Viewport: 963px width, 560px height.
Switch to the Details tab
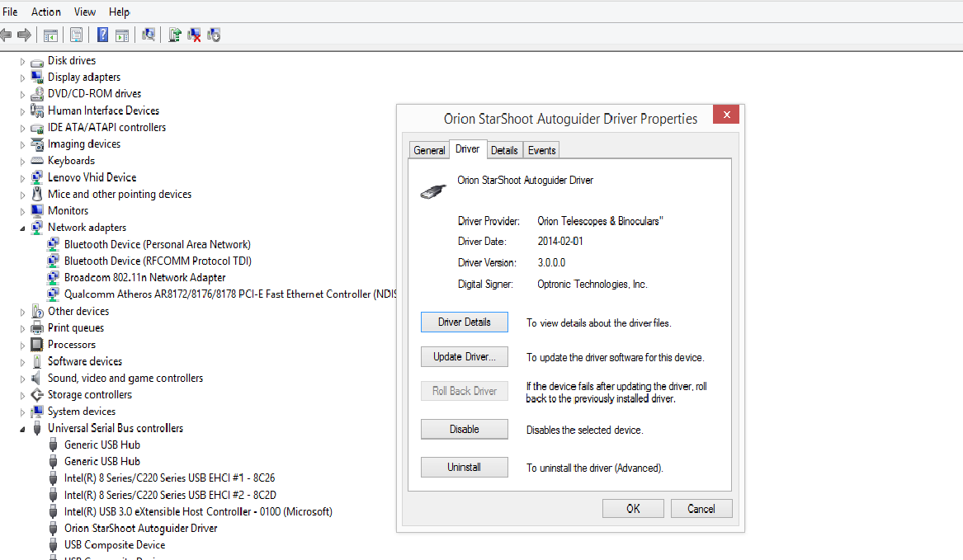[x=504, y=150]
